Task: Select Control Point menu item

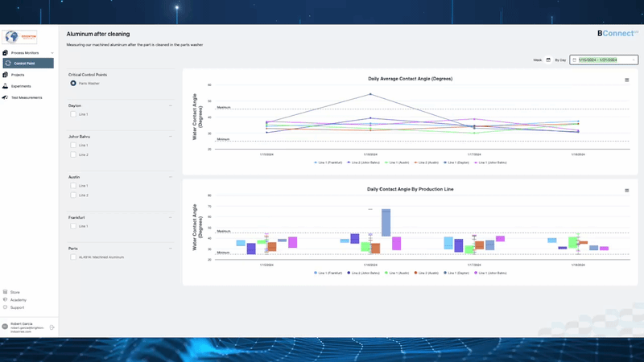Action: [x=28, y=64]
